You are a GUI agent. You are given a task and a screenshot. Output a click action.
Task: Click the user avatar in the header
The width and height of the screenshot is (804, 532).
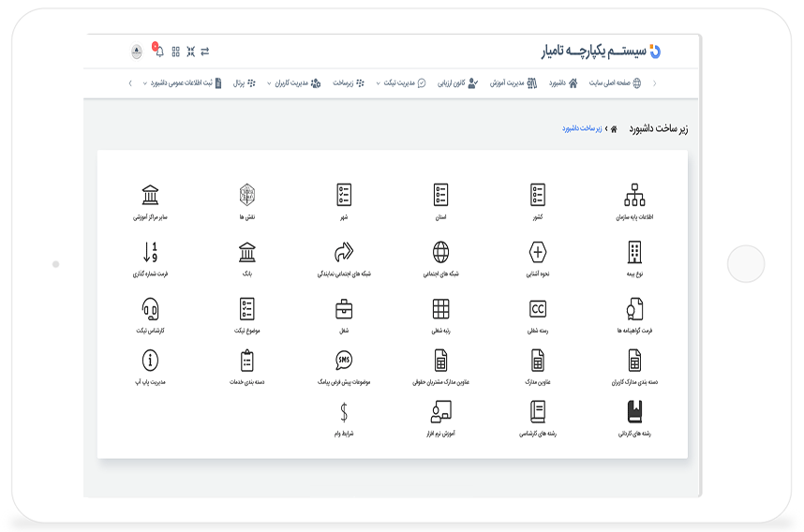(137, 52)
